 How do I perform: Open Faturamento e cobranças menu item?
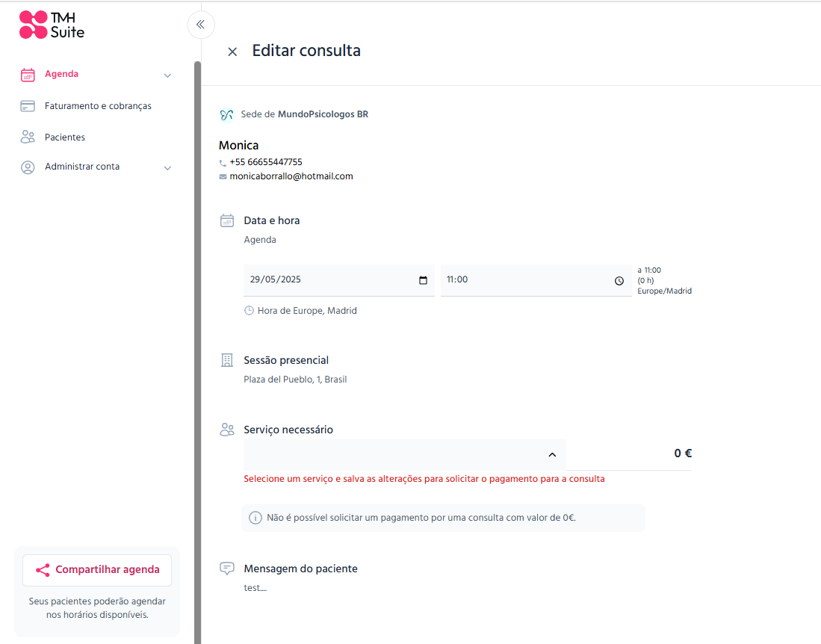point(98,106)
